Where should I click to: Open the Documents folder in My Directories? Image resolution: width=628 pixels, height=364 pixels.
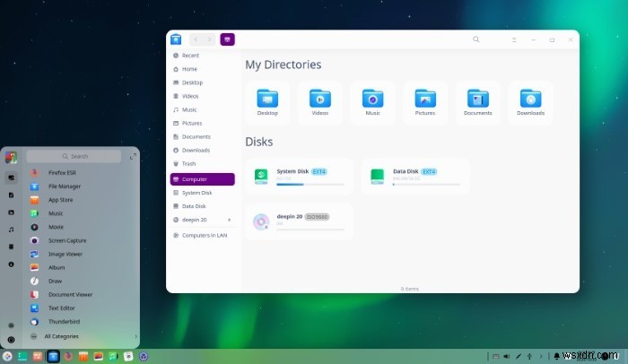[x=478, y=103]
